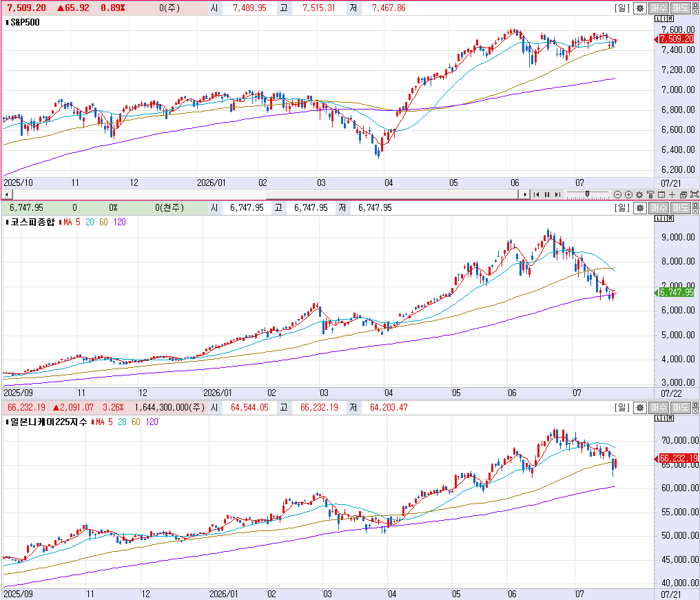This screenshot has width=700, height=600.
Task: Select the S&P500 chart title label
Action: click(25, 22)
